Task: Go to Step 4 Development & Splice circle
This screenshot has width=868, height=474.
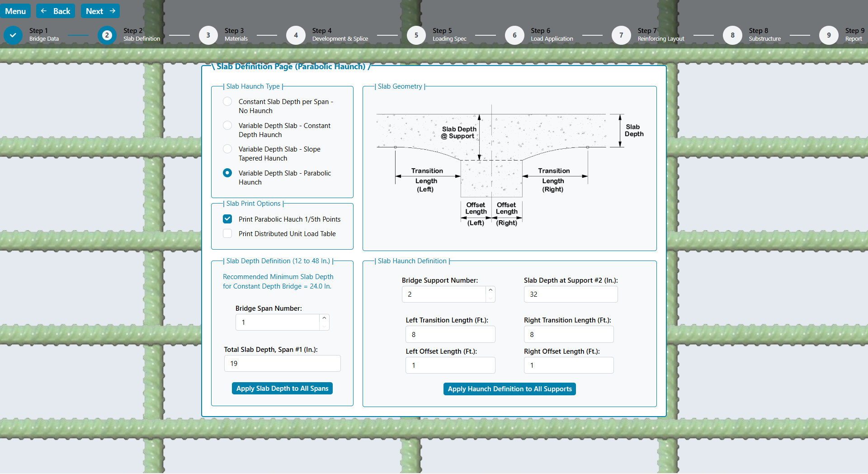Action: pos(296,35)
